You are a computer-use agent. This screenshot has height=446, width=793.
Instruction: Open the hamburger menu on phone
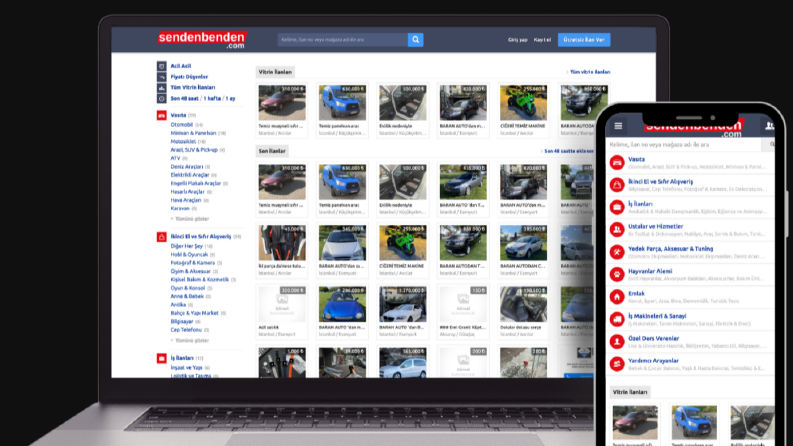tap(618, 125)
